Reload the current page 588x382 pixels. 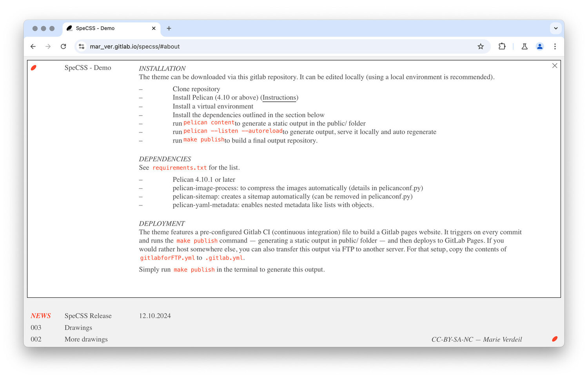click(64, 46)
